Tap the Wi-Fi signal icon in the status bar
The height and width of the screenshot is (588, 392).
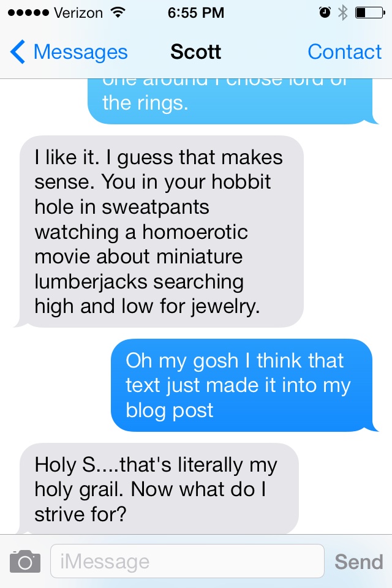click(x=118, y=13)
